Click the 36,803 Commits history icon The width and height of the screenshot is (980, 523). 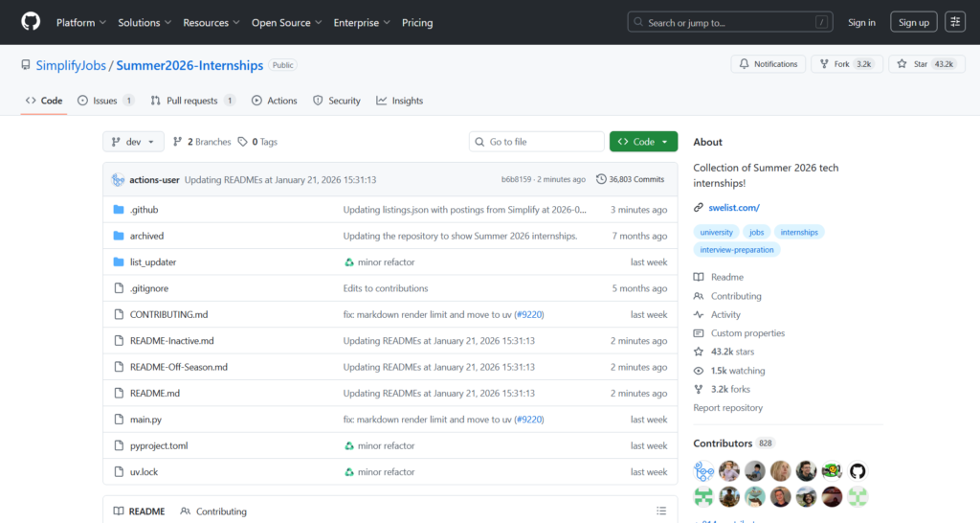[x=601, y=179]
